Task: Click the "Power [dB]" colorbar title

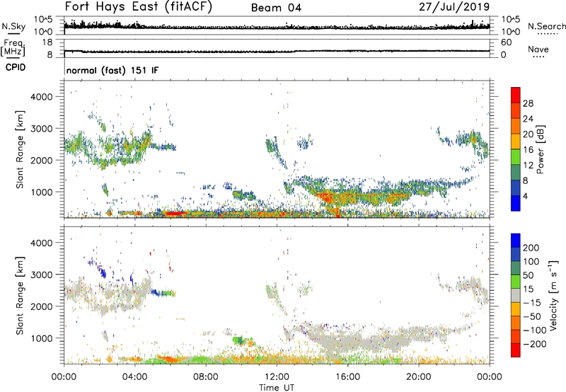Action: coord(540,149)
